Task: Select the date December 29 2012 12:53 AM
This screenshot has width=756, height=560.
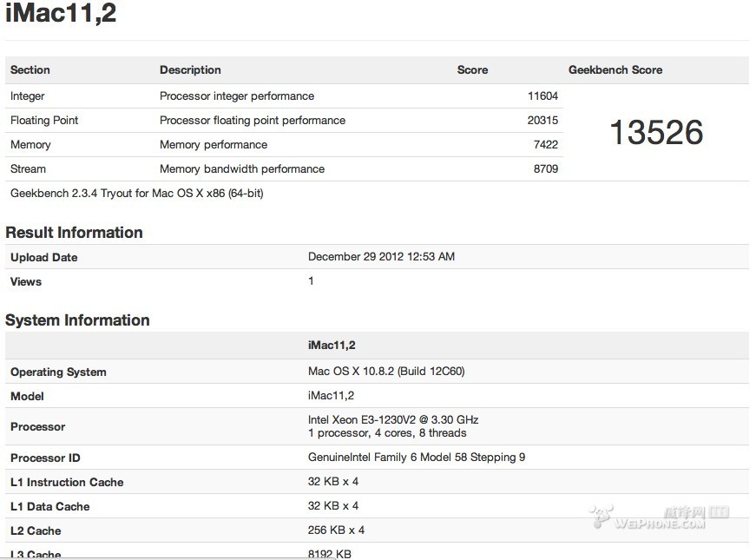Action: coord(381,257)
